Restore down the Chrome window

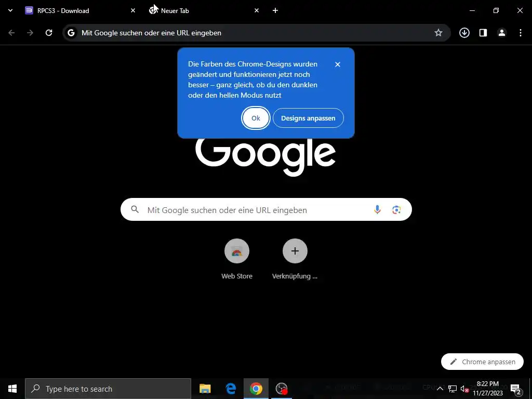click(x=496, y=10)
